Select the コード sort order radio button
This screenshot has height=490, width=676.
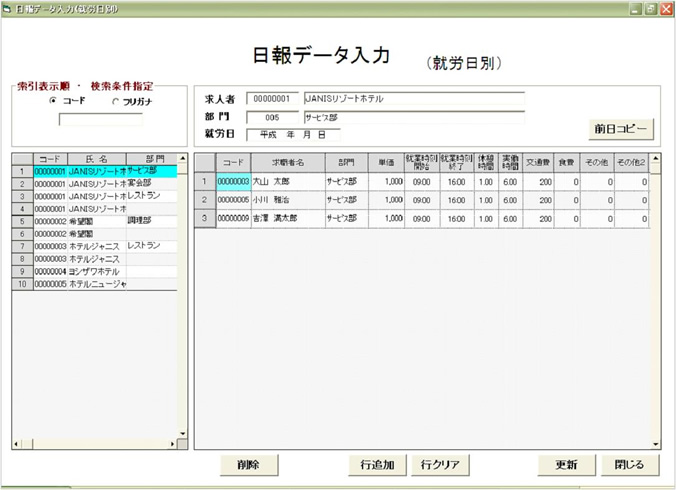point(53,101)
